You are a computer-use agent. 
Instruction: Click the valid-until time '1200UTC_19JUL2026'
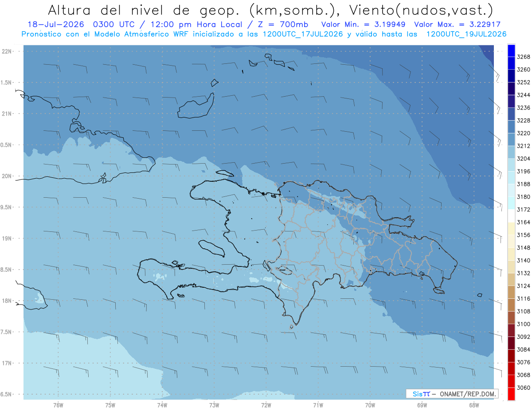click(x=466, y=34)
